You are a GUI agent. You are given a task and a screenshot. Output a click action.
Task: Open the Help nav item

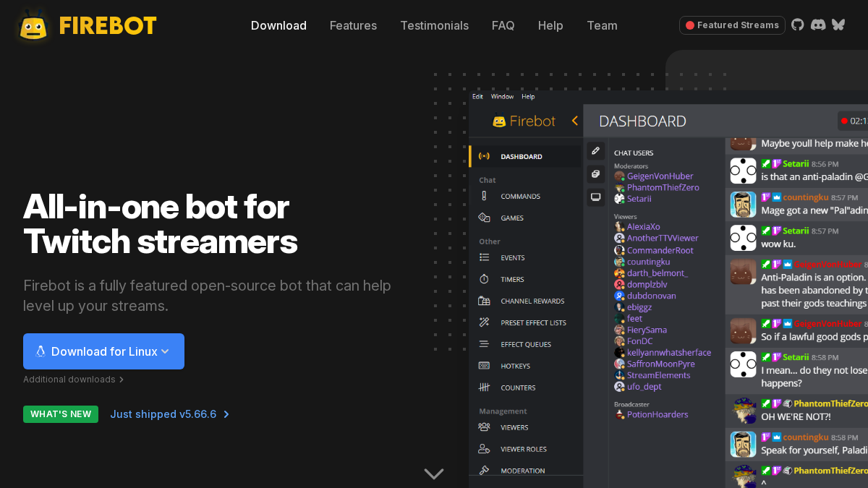550,25
